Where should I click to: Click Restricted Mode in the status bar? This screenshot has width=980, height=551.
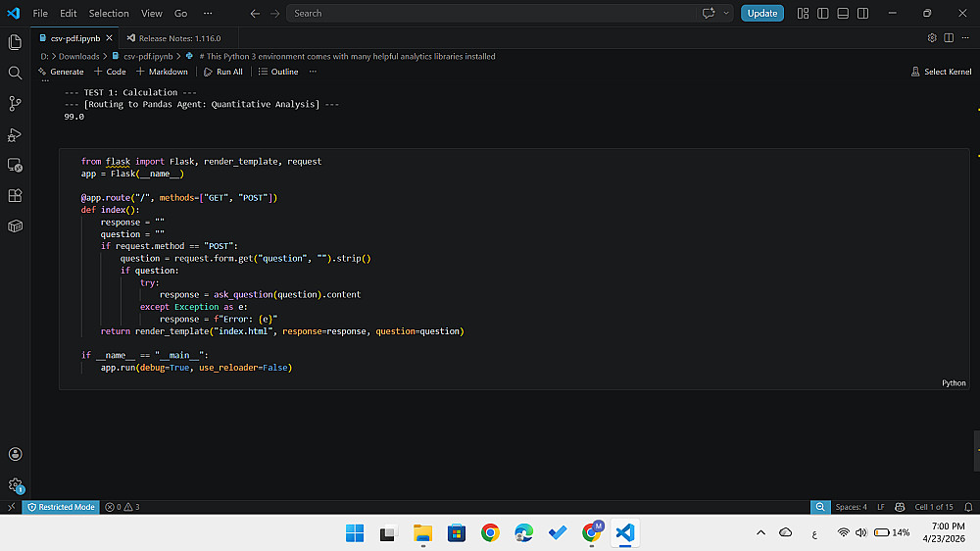coord(61,507)
